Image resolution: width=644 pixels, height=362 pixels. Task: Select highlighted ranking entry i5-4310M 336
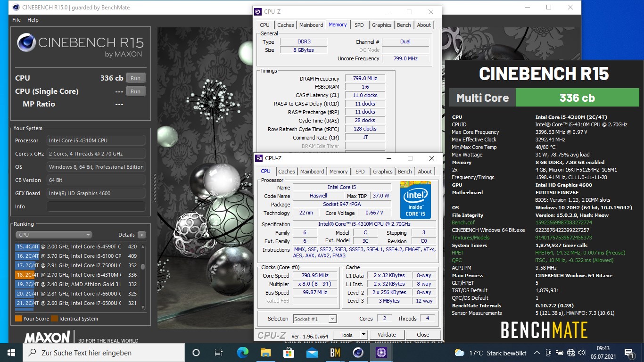(x=77, y=275)
